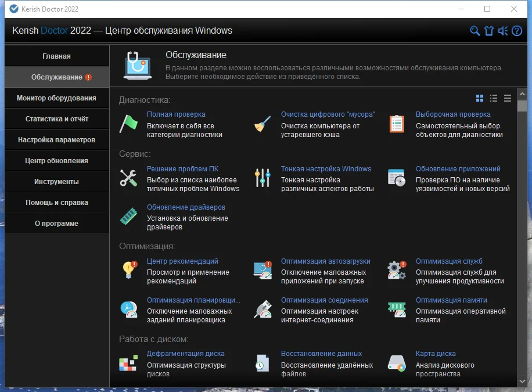Screen dimensions: 532x392
Task: Open the search magnifier icon in header
Action: click(x=475, y=31)
